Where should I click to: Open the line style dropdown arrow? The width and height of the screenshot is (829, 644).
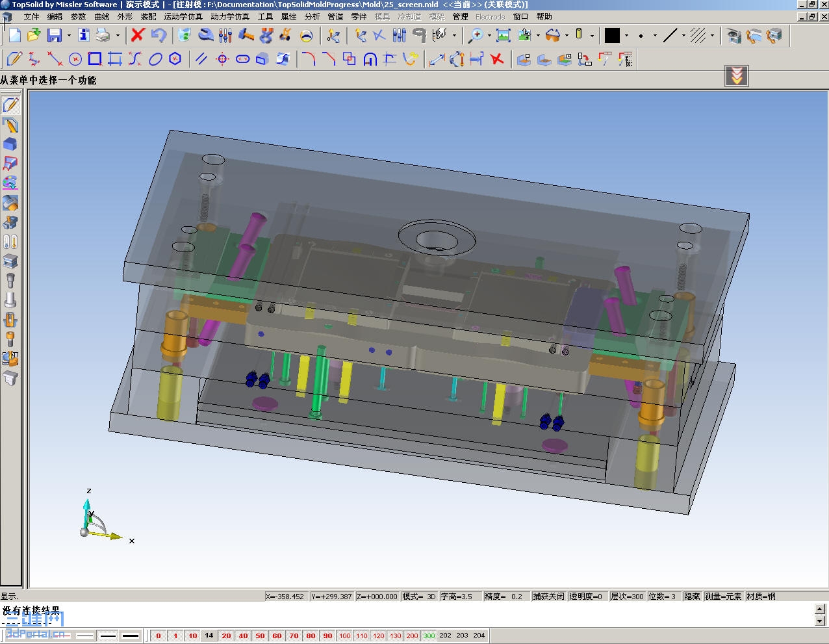tap(683, 36)
